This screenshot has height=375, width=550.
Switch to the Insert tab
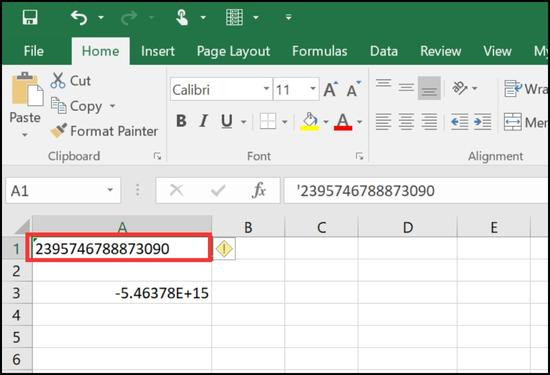pos(158,51)
